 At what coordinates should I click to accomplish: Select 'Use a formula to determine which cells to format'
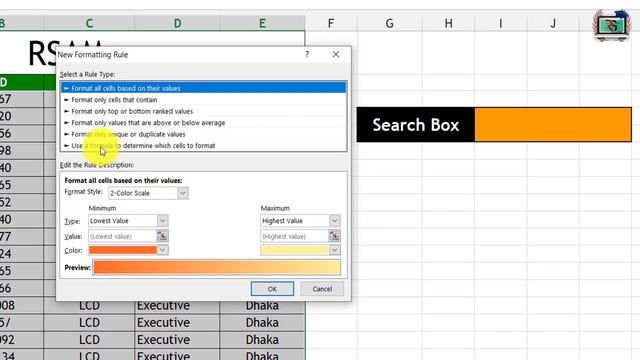204,145
